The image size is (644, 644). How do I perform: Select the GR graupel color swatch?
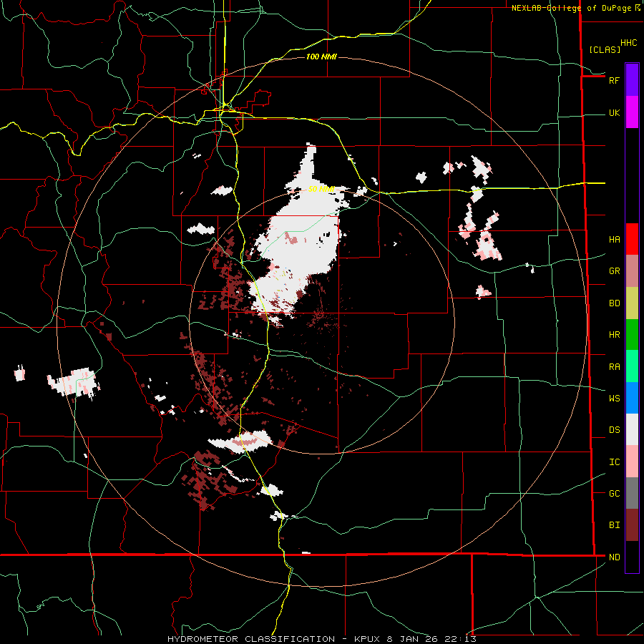point(632,270)
